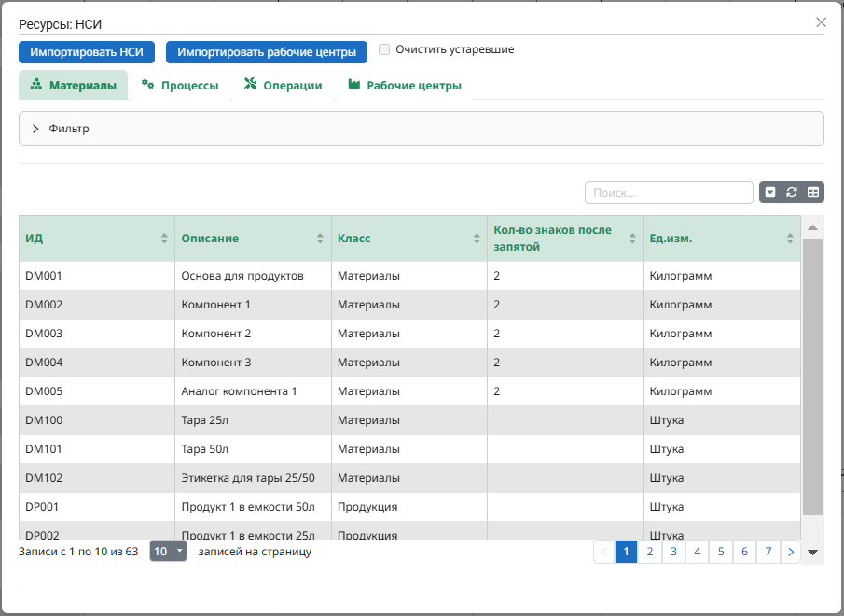Switch to Процессы tab

(x=180, y=85)
